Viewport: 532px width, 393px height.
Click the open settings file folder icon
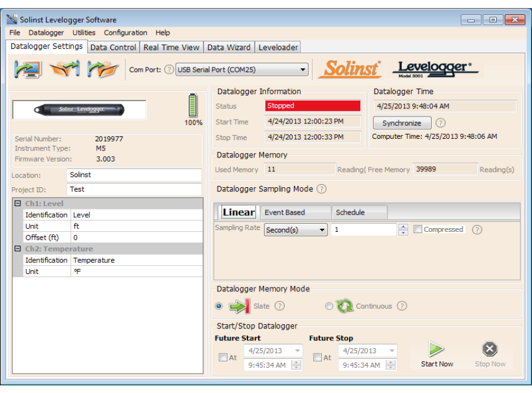[65, 69]
